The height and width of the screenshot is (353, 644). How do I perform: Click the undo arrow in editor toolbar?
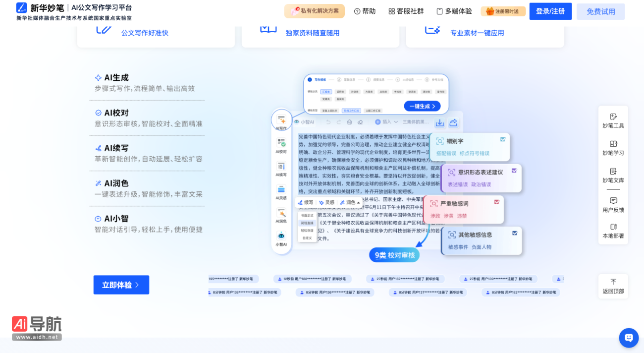pyautogui.click(x=328, y=122)
